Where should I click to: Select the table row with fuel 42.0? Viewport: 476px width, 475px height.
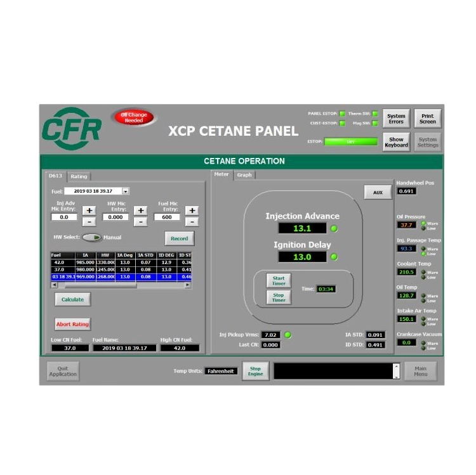[x=121, y=263]
